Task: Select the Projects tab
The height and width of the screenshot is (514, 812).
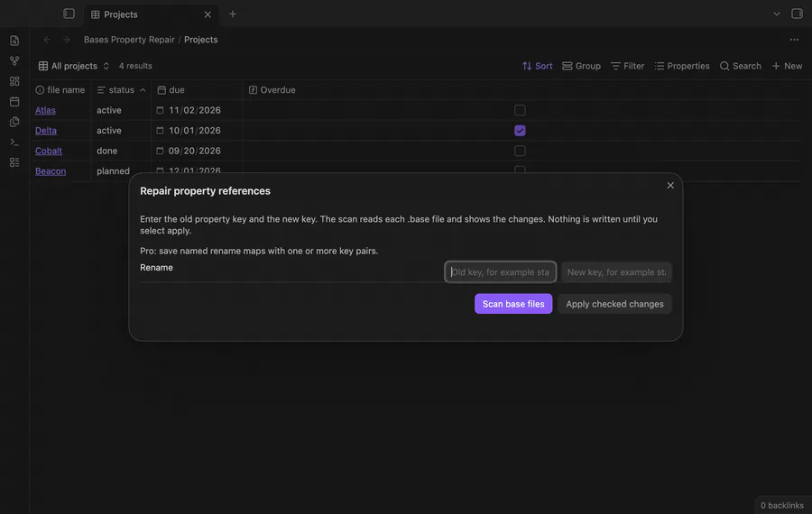Action: (x=150, y=14)
